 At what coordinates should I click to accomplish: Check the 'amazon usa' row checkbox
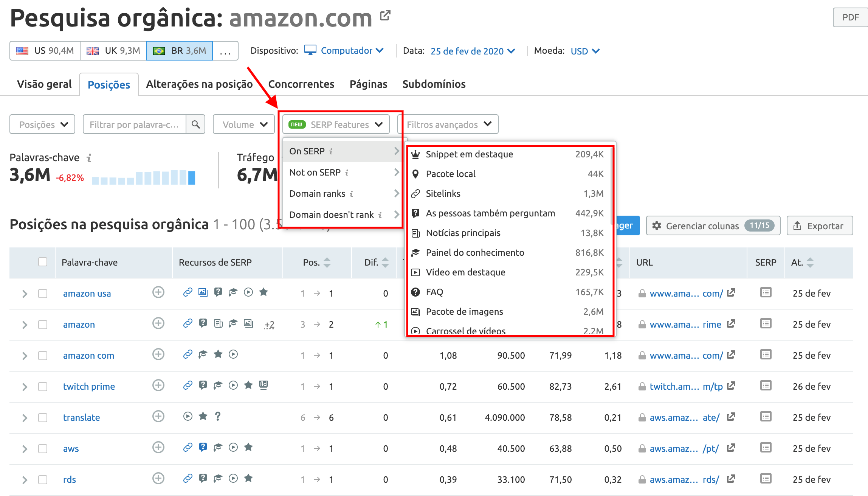click(x=43, y=294)
